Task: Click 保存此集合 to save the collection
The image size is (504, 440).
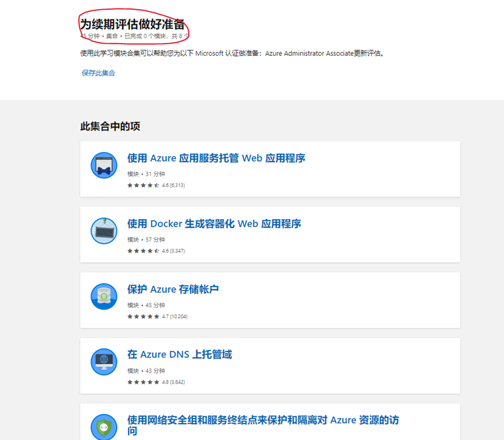Action: [x=98, y=73]
